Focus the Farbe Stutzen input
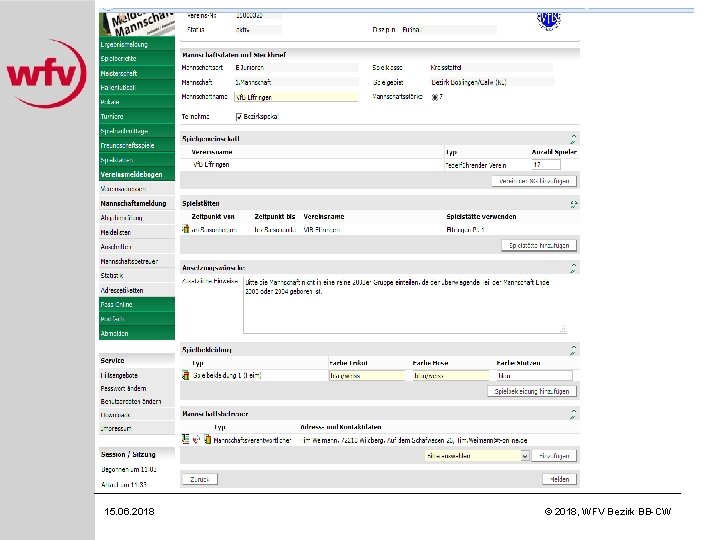 tap(534, 376)
